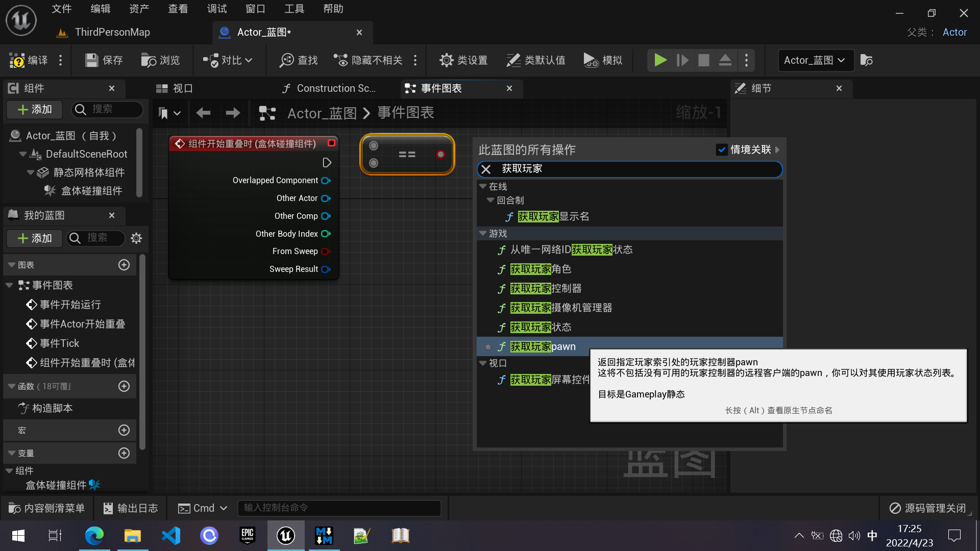Click the 编译 (Compile) button icon
The width and height of the screenshot is (980, 551).
tap(16, 60)
